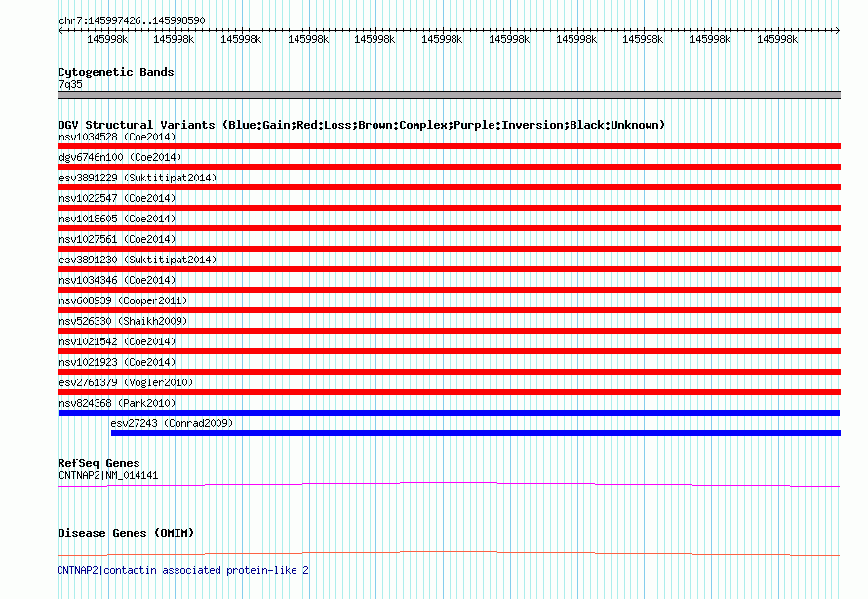Select variant label nsv1018605 (Coe2014)

tap(117, 219)
